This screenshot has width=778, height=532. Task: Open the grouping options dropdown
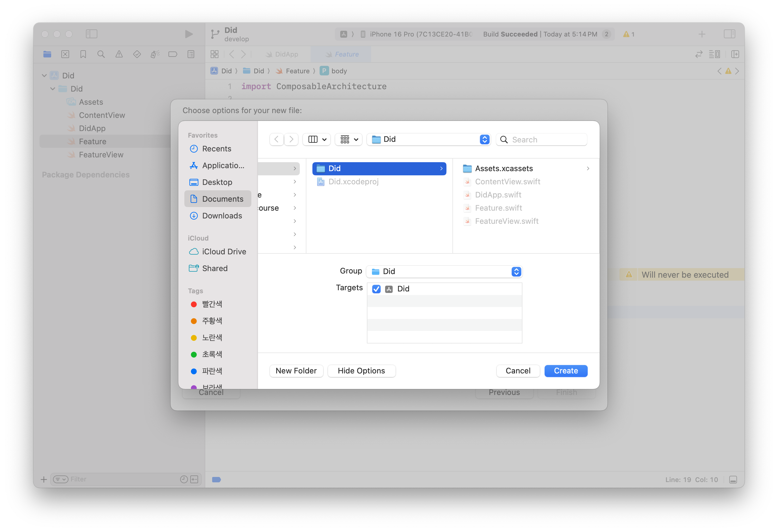(x=349, y=139)
